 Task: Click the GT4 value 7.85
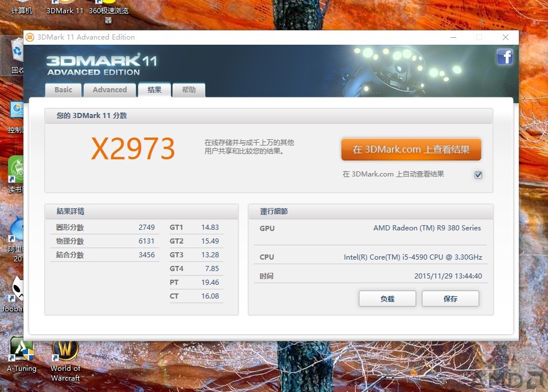212,269
